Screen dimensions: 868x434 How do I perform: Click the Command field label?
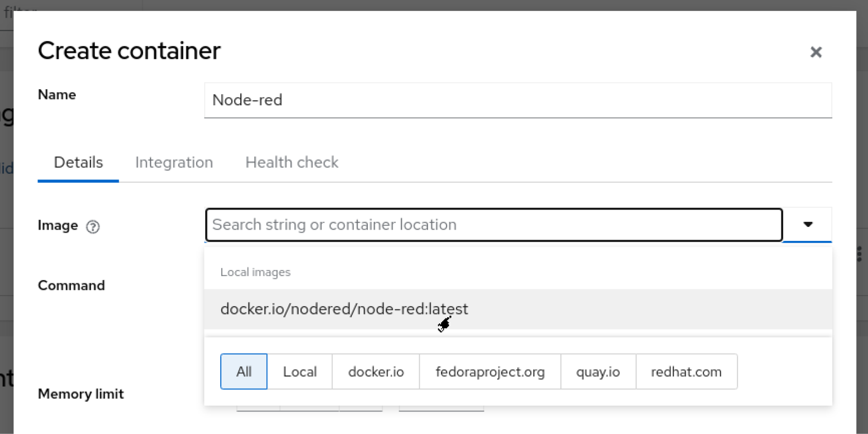click(71, 286)
